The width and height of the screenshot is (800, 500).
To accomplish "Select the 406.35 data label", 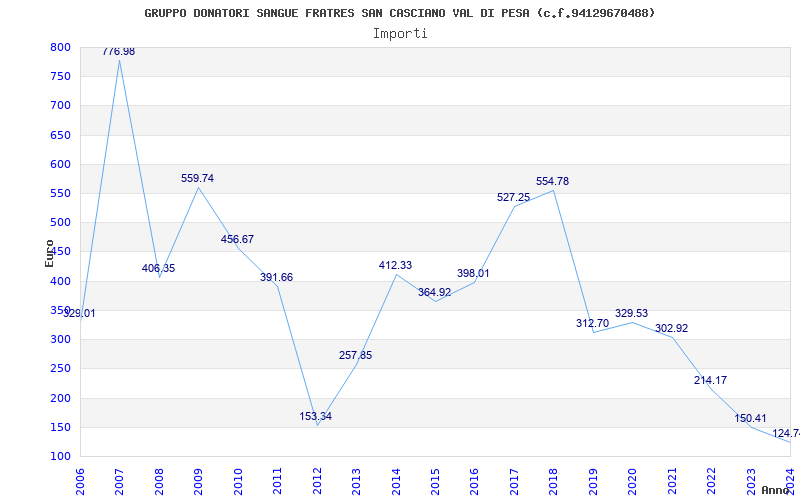I will (x=158, y=268).
